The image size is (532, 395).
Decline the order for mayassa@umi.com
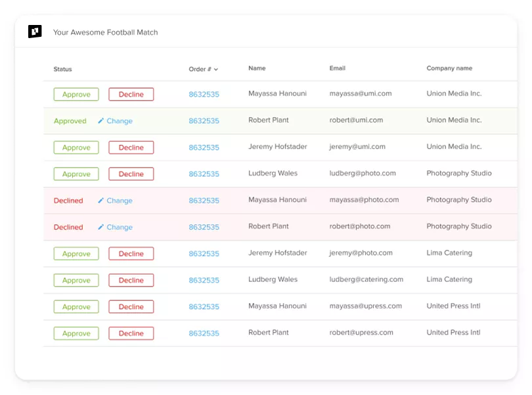[x=131, y=95]
